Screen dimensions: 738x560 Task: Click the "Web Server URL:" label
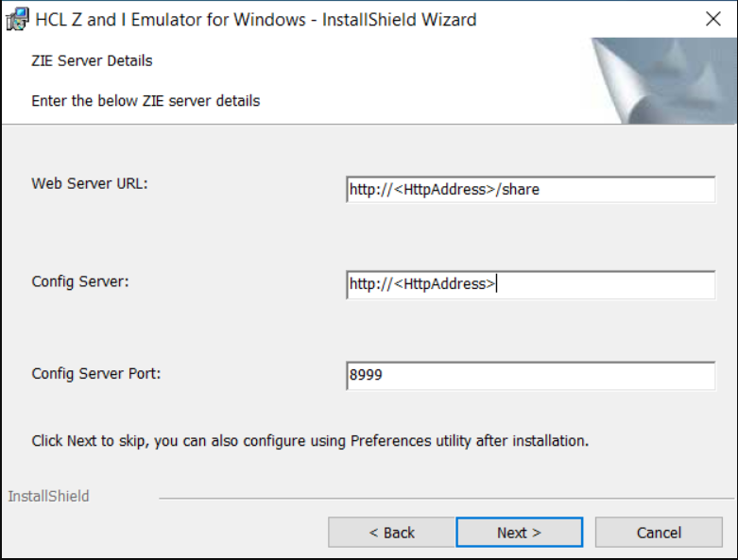pos(90,183)
